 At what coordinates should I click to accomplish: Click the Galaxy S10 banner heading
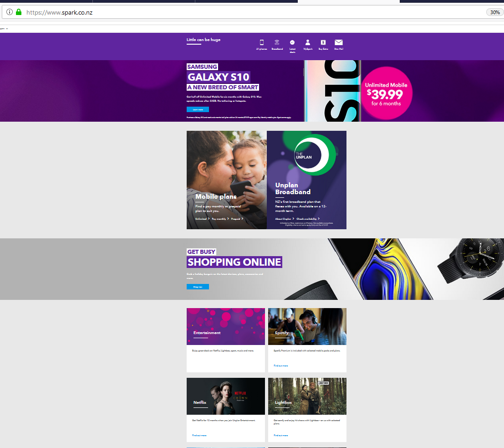(x=218, y=77)
